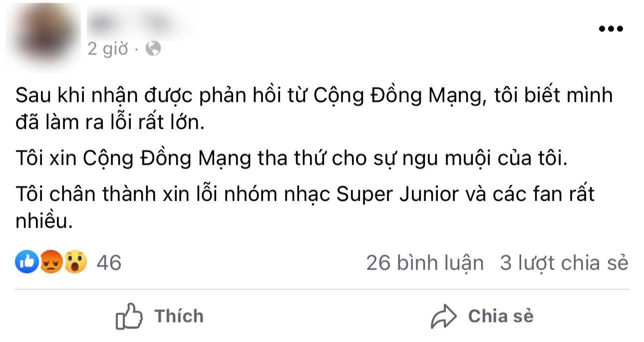Open the three-dot post options menu
Image resolution: width=644 pixels, height=342 pixels.
[x=611, y=29]
